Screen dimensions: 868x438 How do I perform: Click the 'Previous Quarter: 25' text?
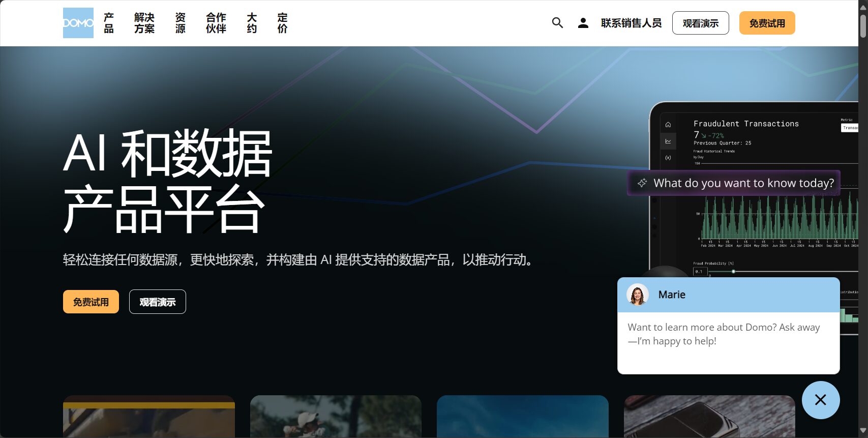click(722, 143)
